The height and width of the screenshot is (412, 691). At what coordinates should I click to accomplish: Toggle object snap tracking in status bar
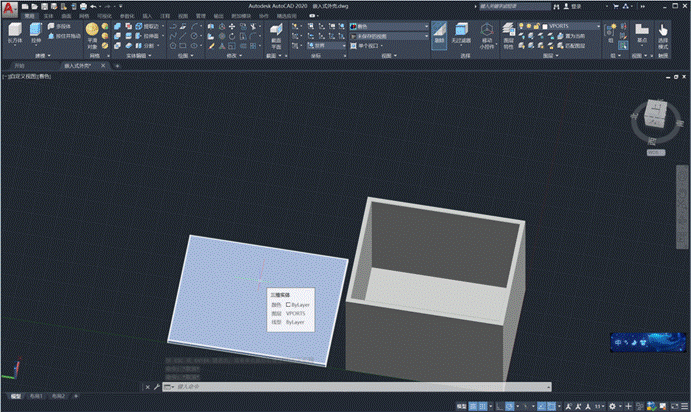[x=542, y=406]
